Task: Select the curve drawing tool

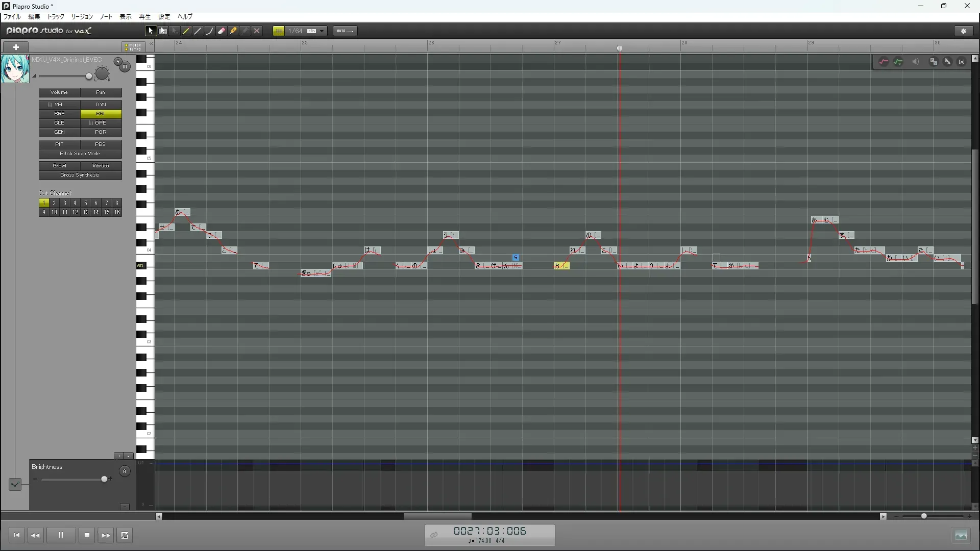Action: pyautogui.click(x=210, y=31)
